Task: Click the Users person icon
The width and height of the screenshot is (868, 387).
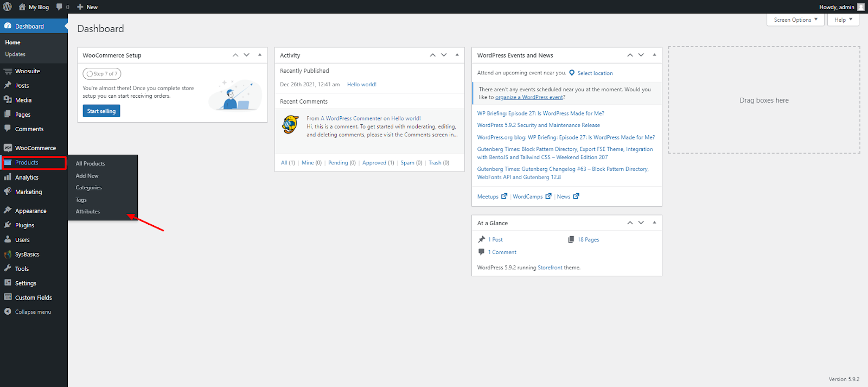Action: point(8,239)
